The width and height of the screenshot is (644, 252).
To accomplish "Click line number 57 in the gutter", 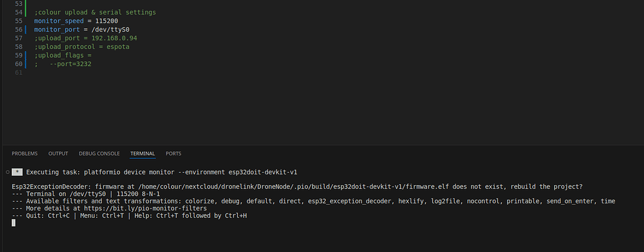I will click(18, 38).
